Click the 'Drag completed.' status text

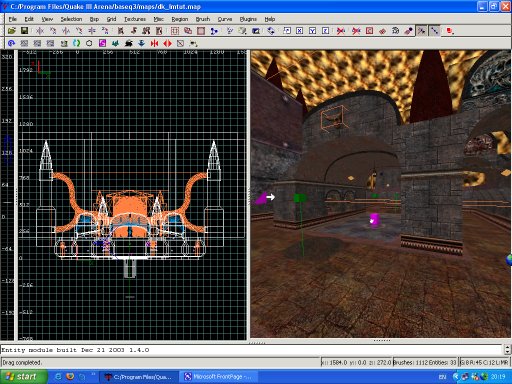pyautogui.click(x=22, y=362)
